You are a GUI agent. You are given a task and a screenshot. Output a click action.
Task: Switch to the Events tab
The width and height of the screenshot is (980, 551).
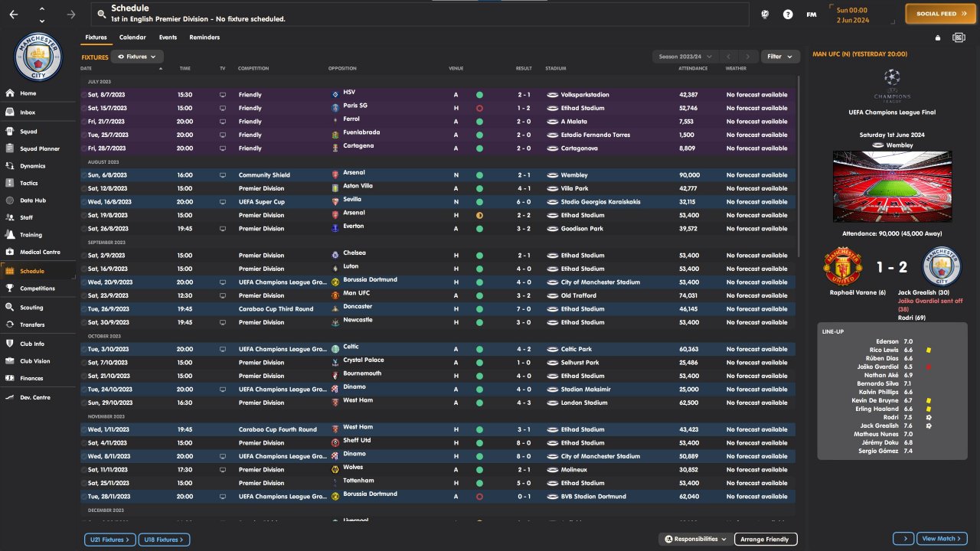(168, 37)
